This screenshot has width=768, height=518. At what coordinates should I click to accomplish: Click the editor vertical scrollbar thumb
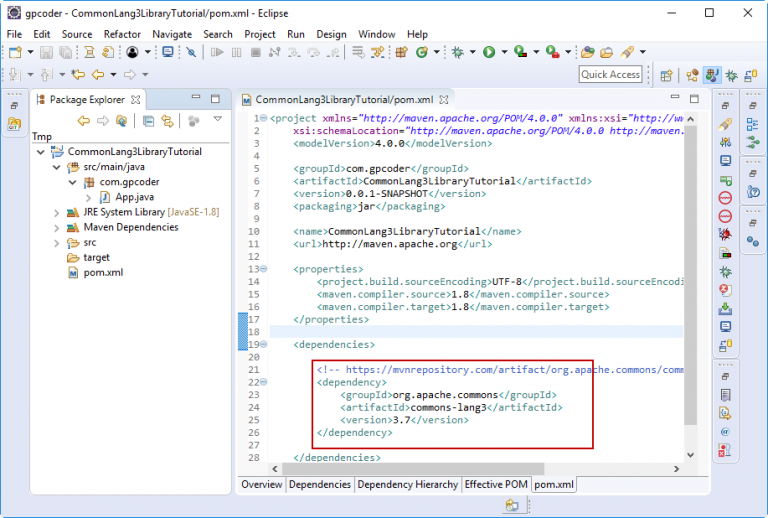coord(691,275)
